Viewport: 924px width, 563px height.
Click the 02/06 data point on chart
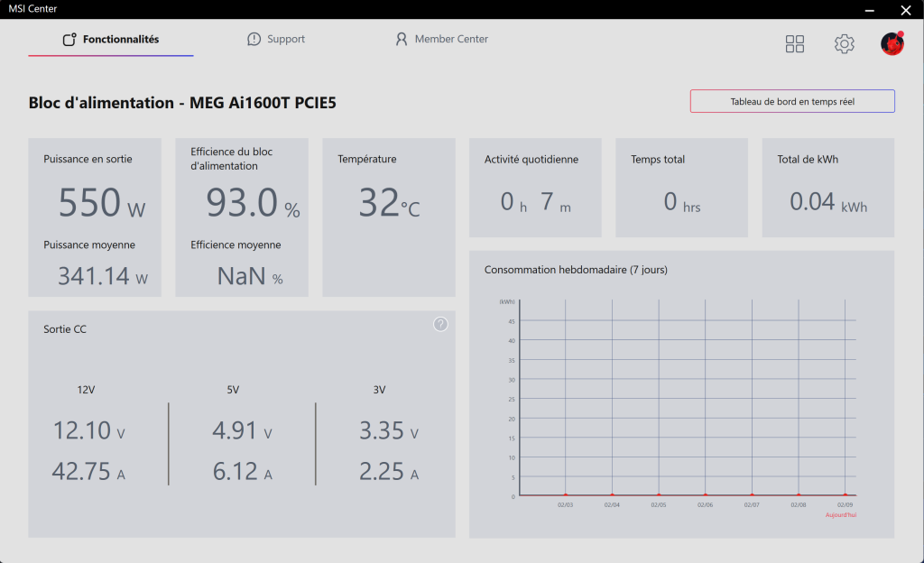tap(706, 494)
